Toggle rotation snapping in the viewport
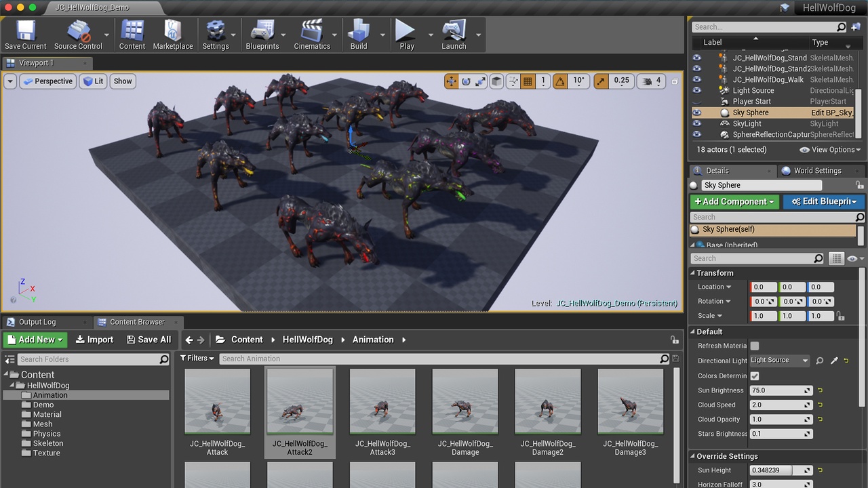Screen dimensions: 868x488 click(x=560, y=81)
